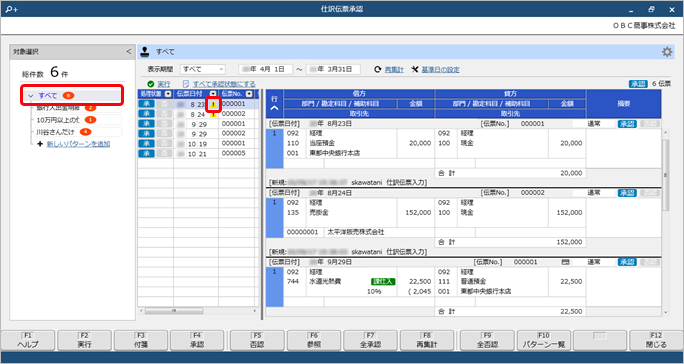Click the orange count badge on 川谷さんだけ

86,131
